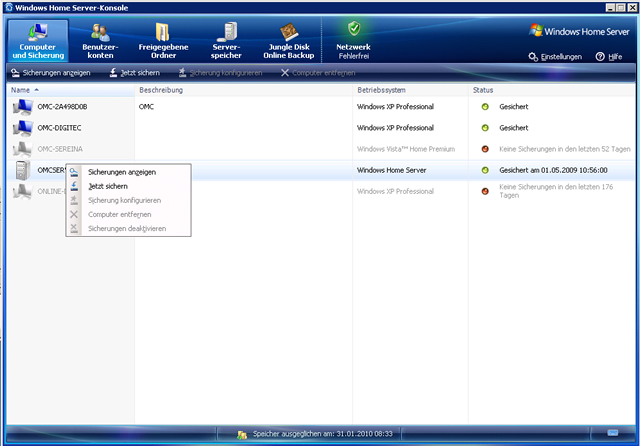
Task: Click the Beschreibung column header
Action: pyautogui.click(x=243, y=90)
